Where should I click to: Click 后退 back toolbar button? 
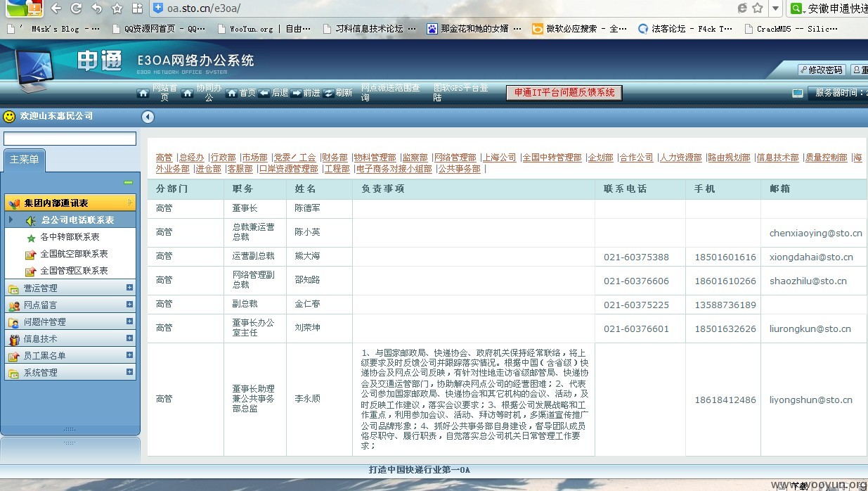[x=273, y=93]
